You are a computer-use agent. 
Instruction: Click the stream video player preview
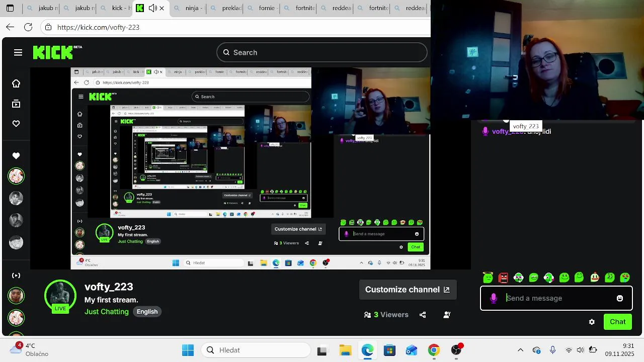point(251,168)
